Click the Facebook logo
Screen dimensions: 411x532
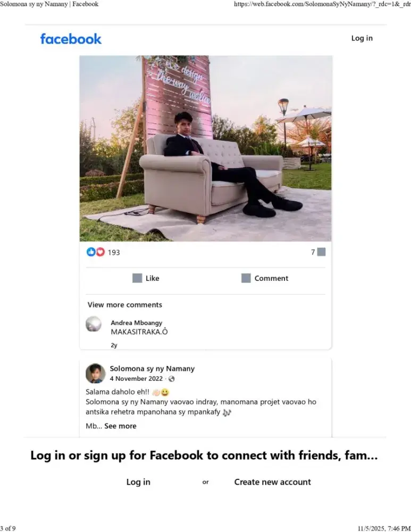pos(71,39)
